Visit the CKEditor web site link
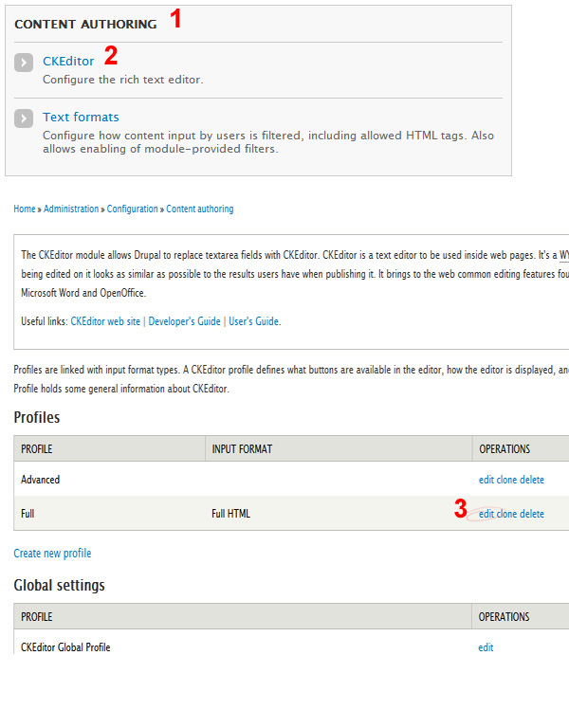569x728 pixels. (x=105, y=321)
